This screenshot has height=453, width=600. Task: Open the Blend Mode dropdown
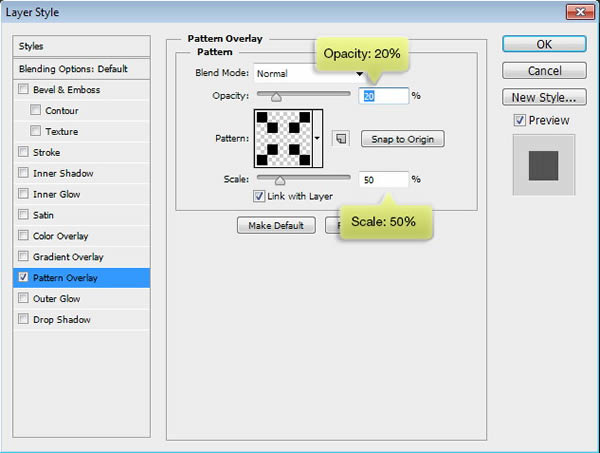click(309, 73)
